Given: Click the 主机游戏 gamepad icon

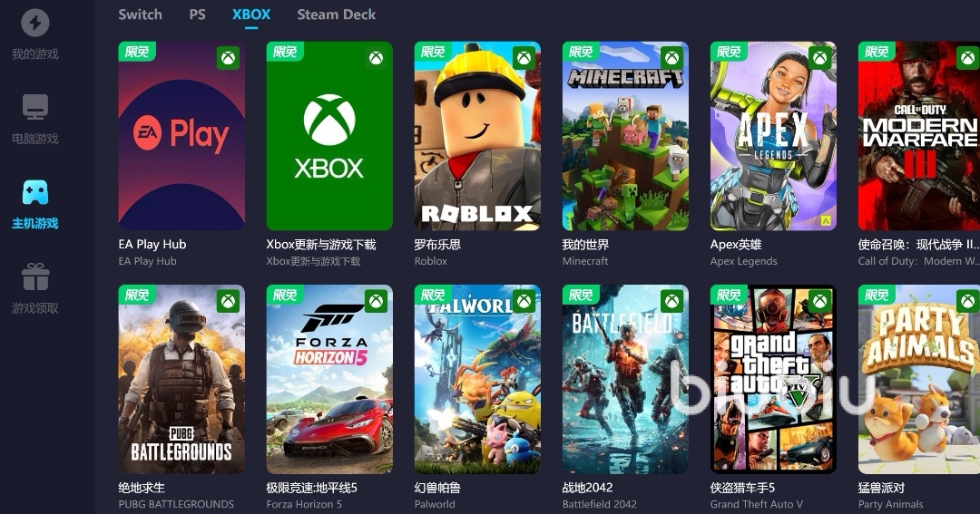Looking at the screenshot, I should pos(35,192).
